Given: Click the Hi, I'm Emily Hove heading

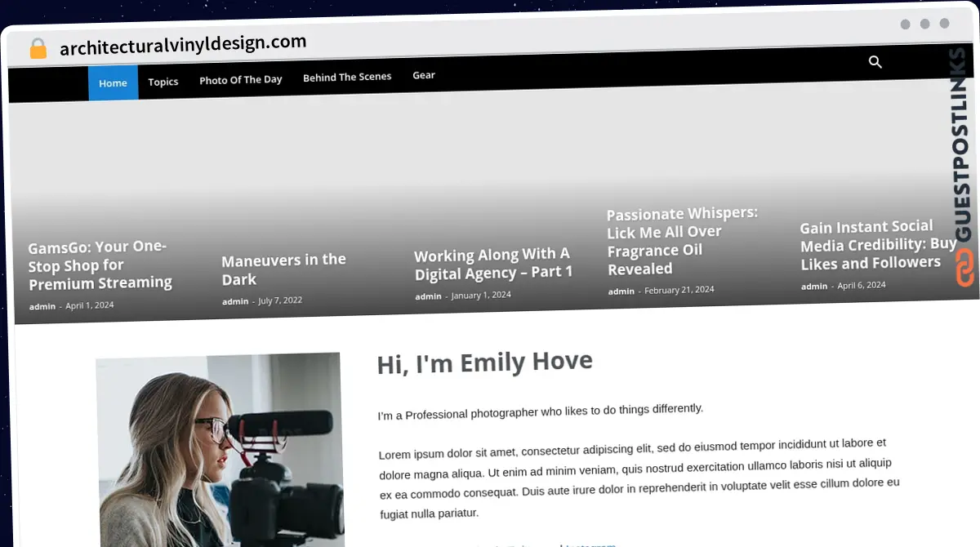Looking at the screenshot, I should tap(485, 362).
